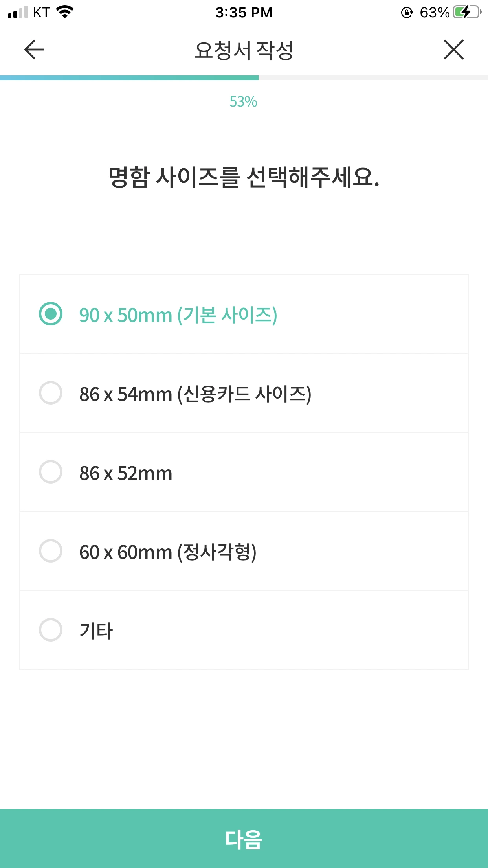Select the 86 x 54mm credit card size radio
This screenshot has width=488, height=868.
[51, 393]
